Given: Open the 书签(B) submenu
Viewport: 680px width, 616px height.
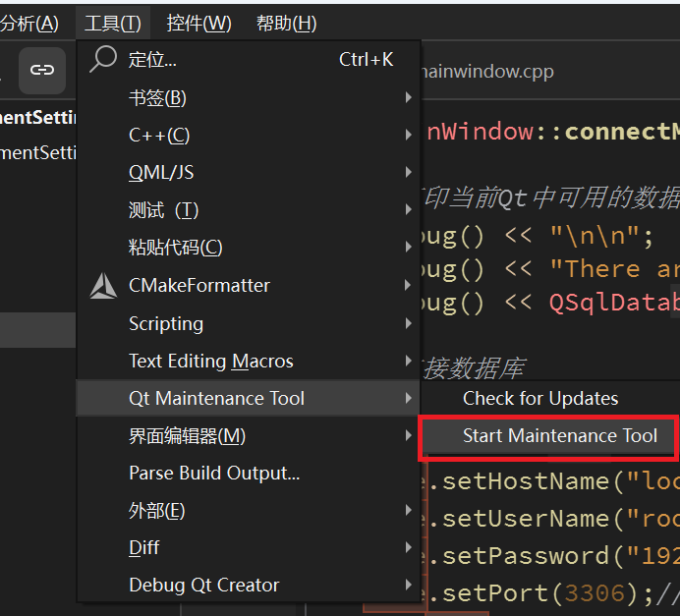Looking at the screenshot, I should (x=248, y=97).
